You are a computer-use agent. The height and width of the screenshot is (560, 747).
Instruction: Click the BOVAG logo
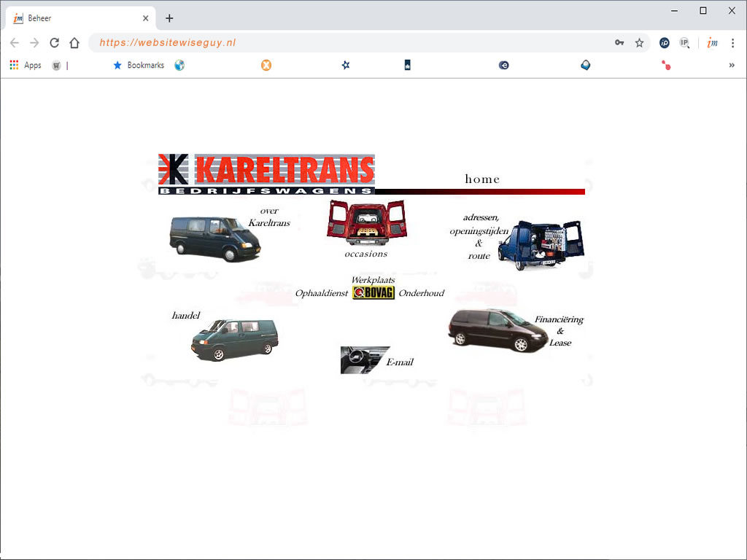click(x=373, y=292)
